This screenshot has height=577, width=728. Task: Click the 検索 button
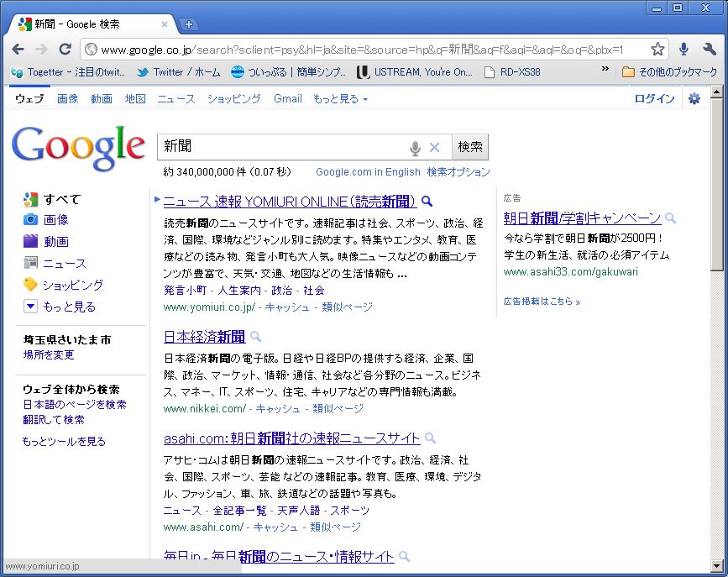point(470,147)
